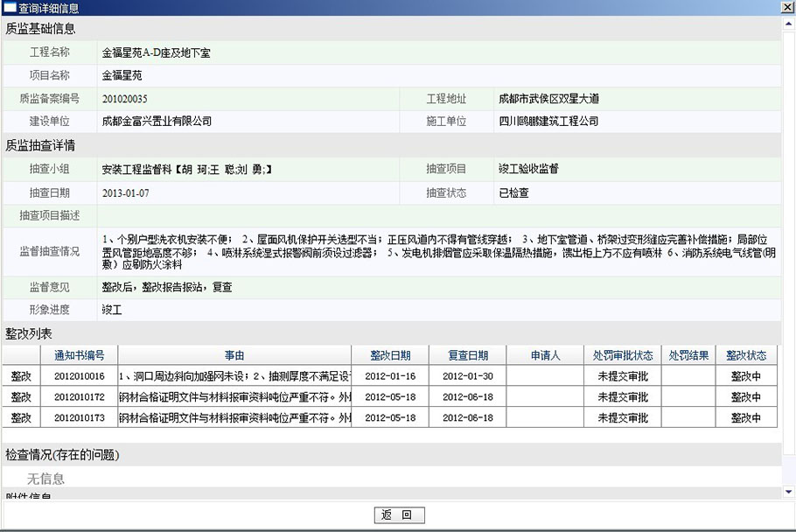This screenshot has height=532, width=796.
Task: Click the 事由 column header
Action: point(234,355)
